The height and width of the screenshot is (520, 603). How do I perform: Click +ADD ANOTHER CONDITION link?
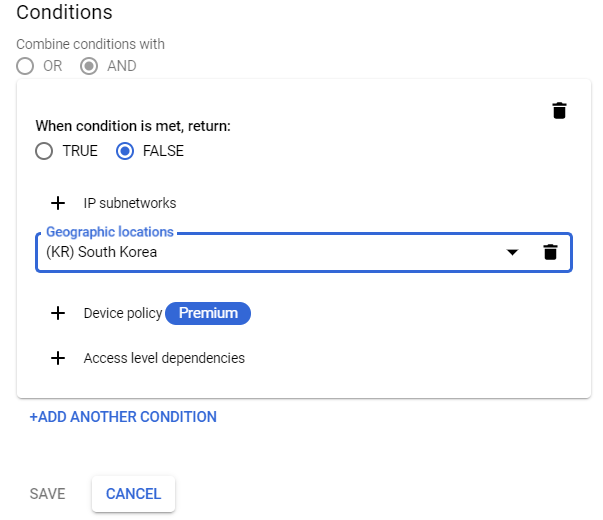(123, 417)
